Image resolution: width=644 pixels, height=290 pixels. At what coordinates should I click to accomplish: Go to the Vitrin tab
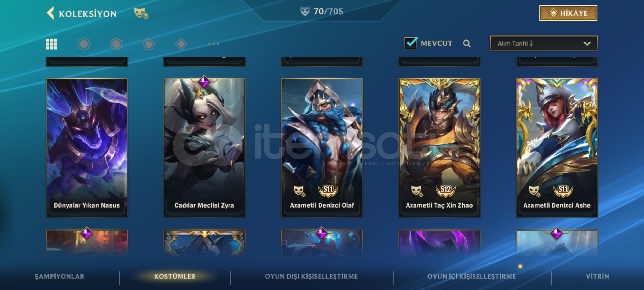(x=597, y=276)
